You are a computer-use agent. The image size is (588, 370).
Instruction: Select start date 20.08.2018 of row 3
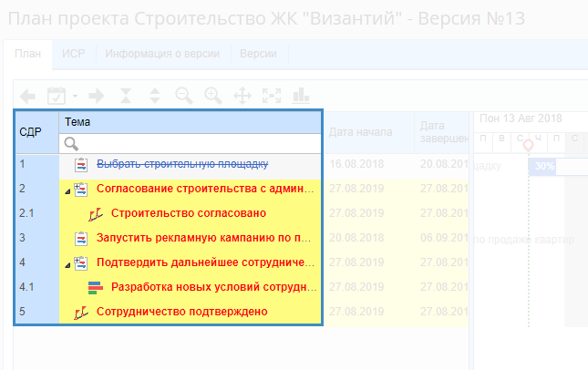point(356,238)
